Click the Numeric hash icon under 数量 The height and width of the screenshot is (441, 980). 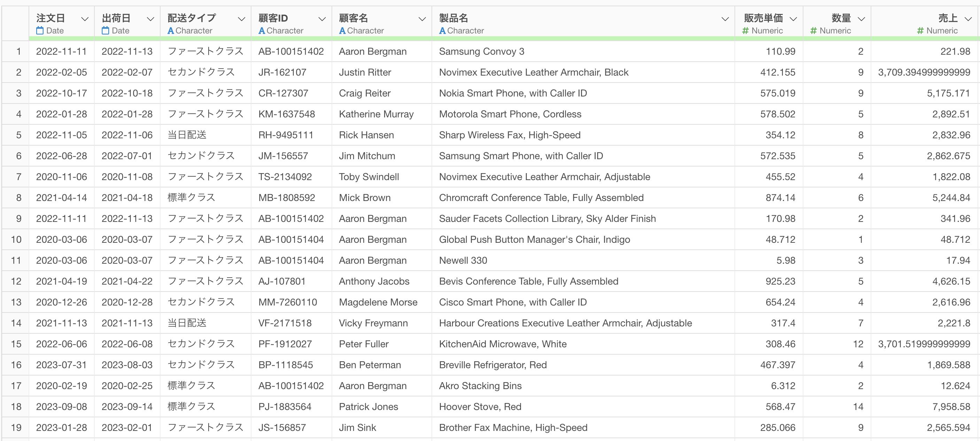pos(814,30)
